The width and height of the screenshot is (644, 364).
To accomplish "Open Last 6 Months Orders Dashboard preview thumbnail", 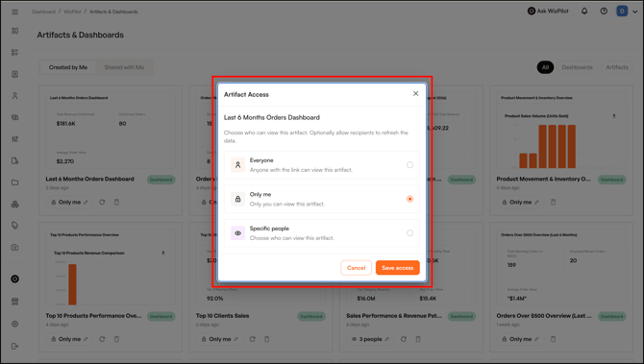I will [x=111, y=130].
